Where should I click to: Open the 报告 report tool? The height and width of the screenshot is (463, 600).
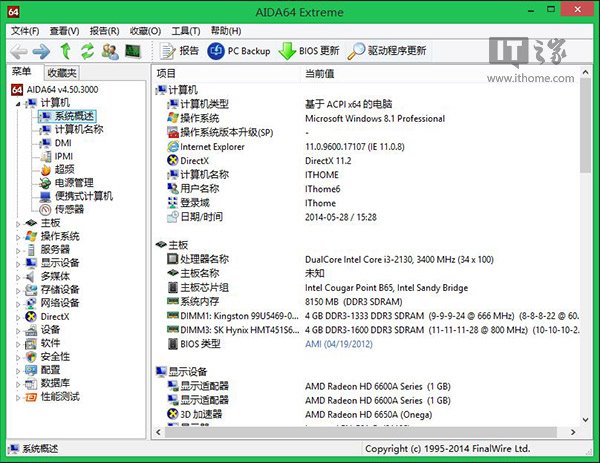(179, 51)
